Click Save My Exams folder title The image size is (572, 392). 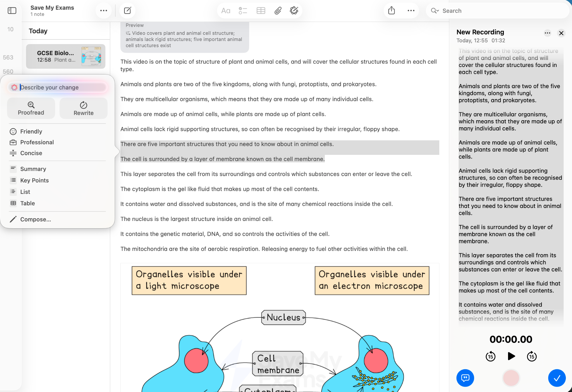[x=52, y=8]
